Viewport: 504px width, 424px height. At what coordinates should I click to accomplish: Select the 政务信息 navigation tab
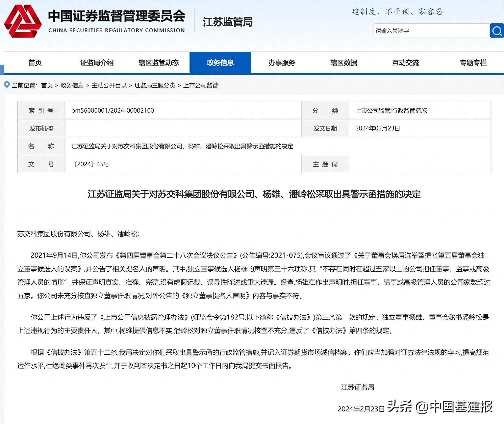point(220,63)
